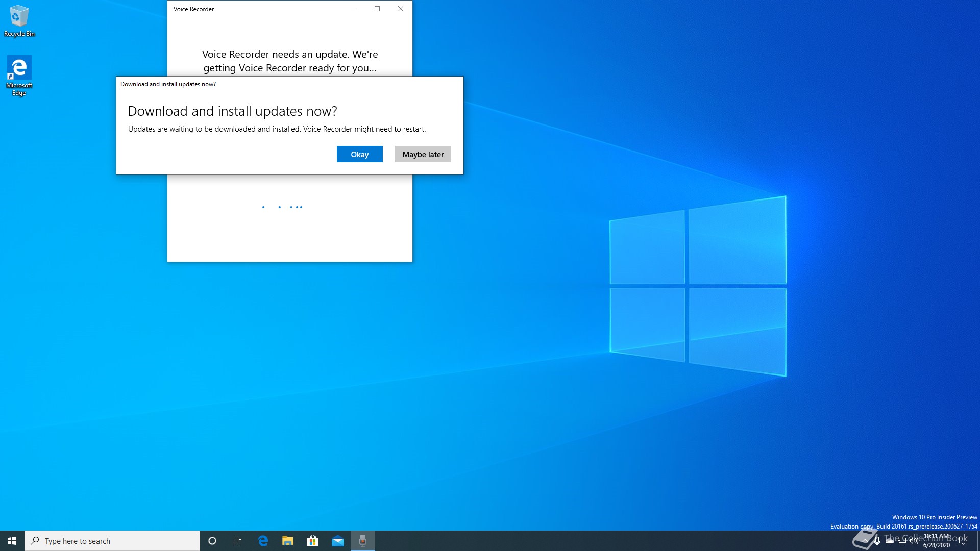The width and height of the screenshot is (980, 551).
Task: Open network status icon in tray
Action: [x=901, y=541]
